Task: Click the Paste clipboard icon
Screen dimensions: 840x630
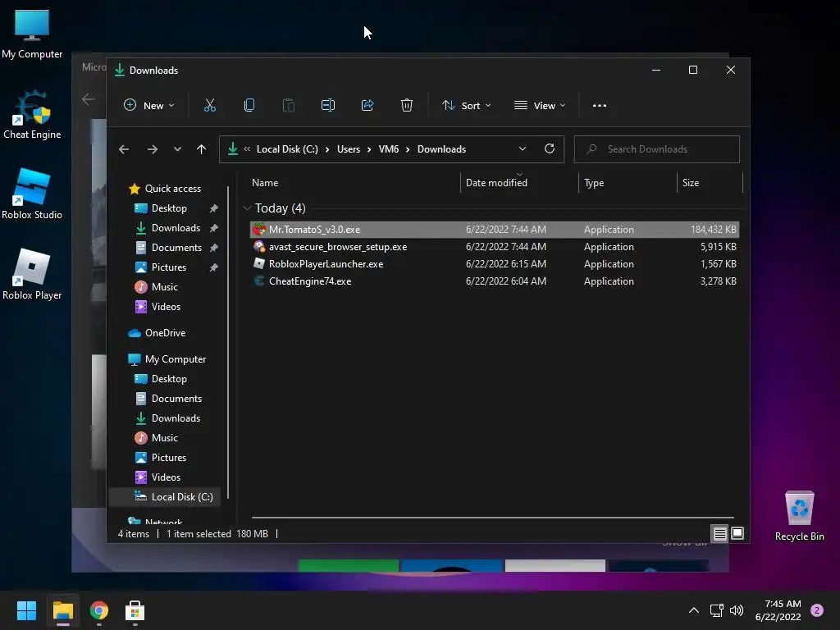Action: pos(288,106)
